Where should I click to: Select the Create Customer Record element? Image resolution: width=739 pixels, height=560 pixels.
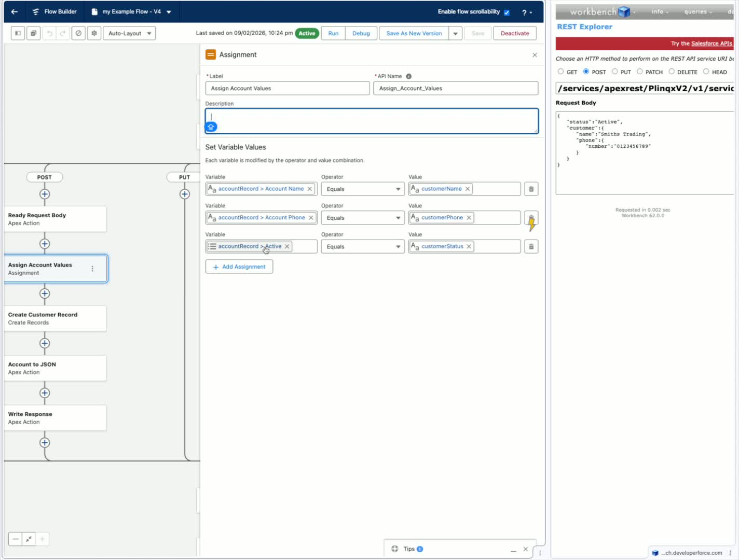click(x=55, y=318)
